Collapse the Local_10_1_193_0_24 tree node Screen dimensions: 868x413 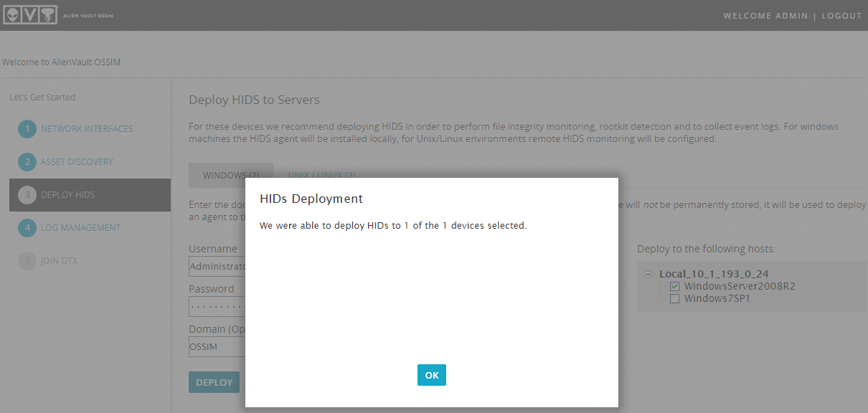[x=648, y=274]
